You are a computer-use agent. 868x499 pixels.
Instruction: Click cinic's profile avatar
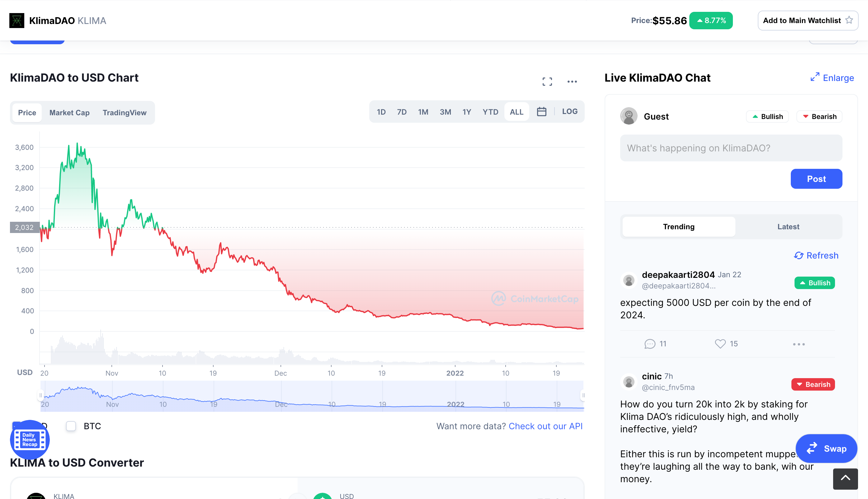pyautogui.click(x=629, y=382)
